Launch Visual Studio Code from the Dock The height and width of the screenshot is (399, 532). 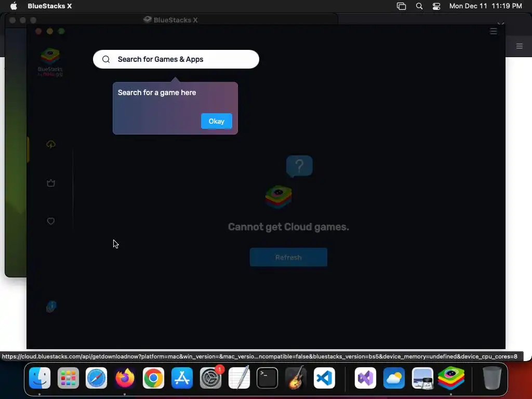tap(324, 378)
